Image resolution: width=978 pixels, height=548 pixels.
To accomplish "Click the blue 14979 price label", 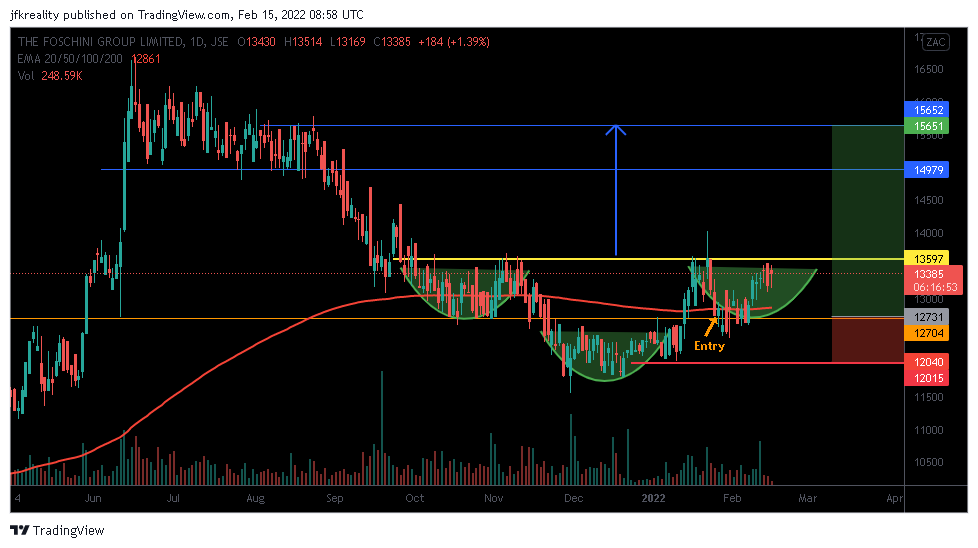I will [x=927, y=170].
